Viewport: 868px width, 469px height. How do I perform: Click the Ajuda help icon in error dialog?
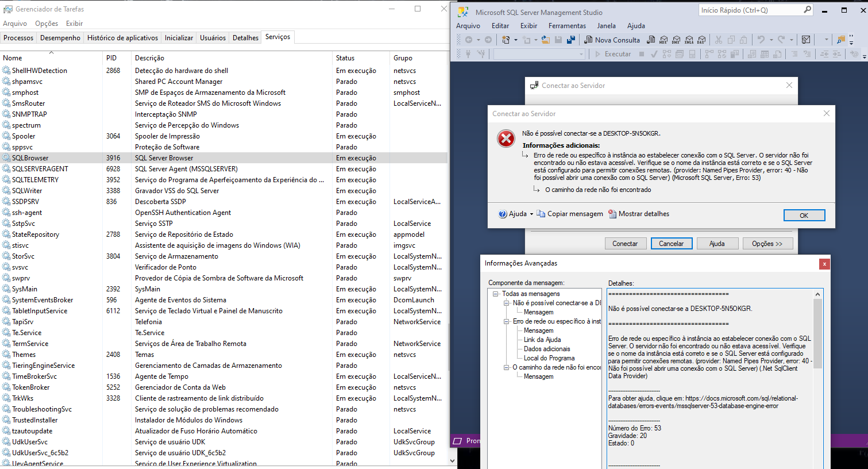[x=503, y=214]
